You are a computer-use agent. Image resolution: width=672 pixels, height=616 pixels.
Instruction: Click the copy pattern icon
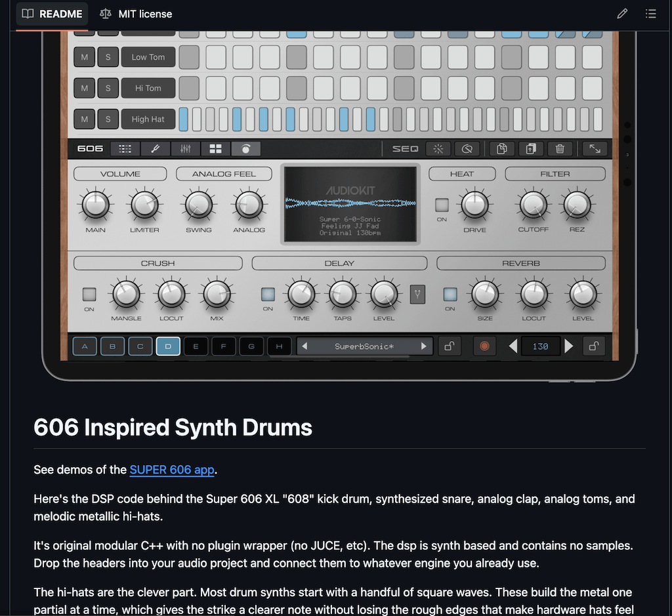pos(502,149)
